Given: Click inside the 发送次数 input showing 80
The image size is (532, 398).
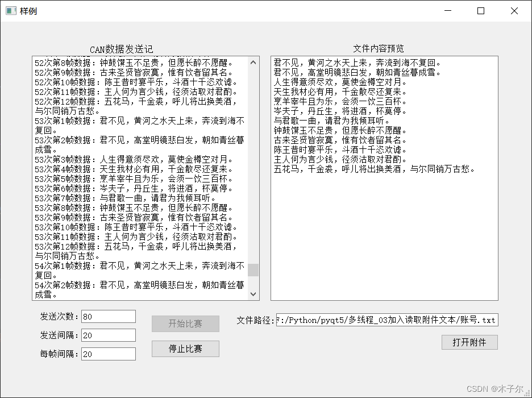Looking at the screenshot, I should tap(108, 317).
